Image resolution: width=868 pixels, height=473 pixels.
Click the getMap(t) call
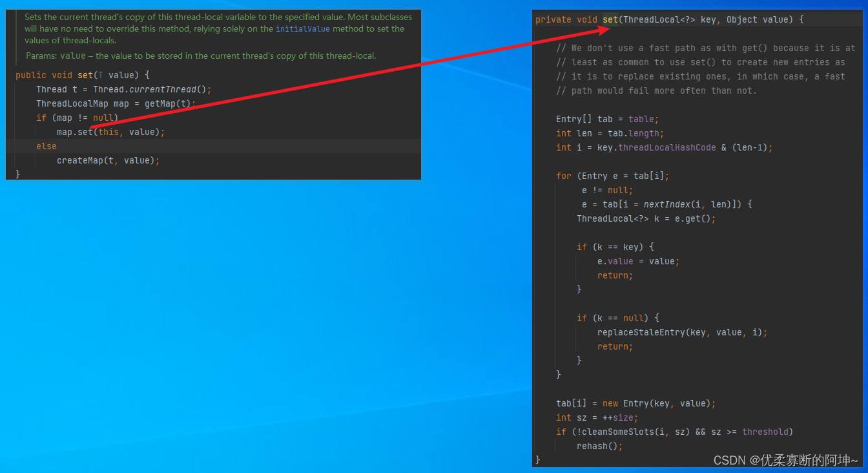168,103
